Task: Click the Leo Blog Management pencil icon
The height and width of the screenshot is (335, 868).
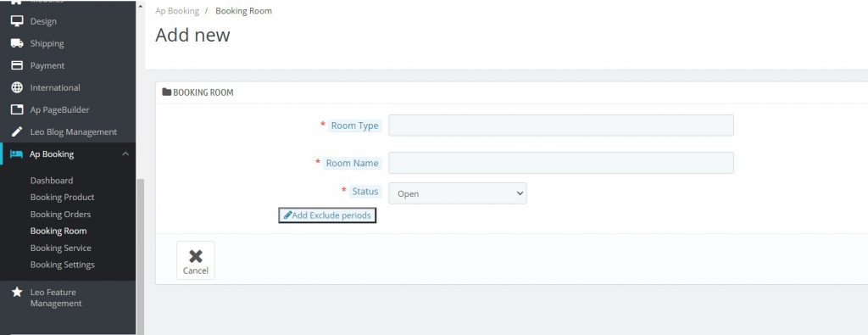Action: tap(17, 131)
